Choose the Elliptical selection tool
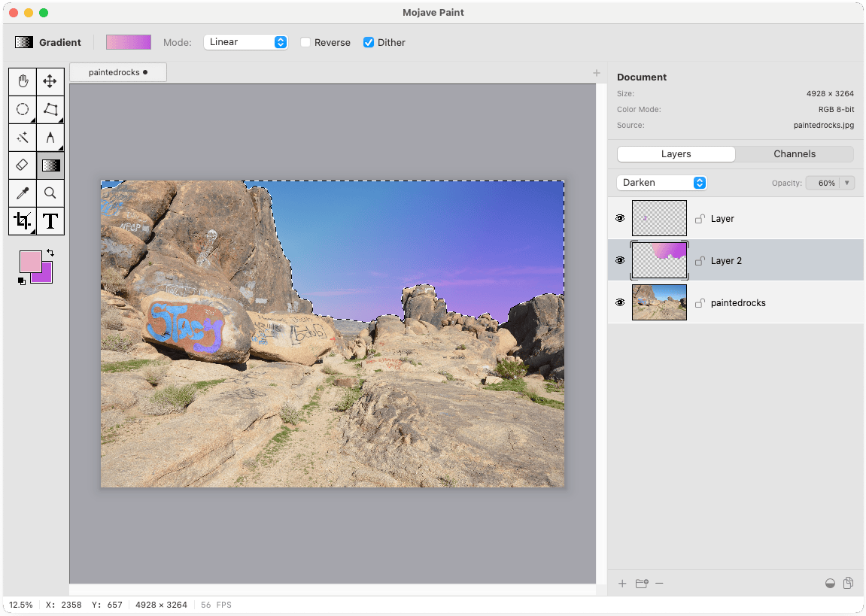The image size is (866, 616). tap(23, 109)
